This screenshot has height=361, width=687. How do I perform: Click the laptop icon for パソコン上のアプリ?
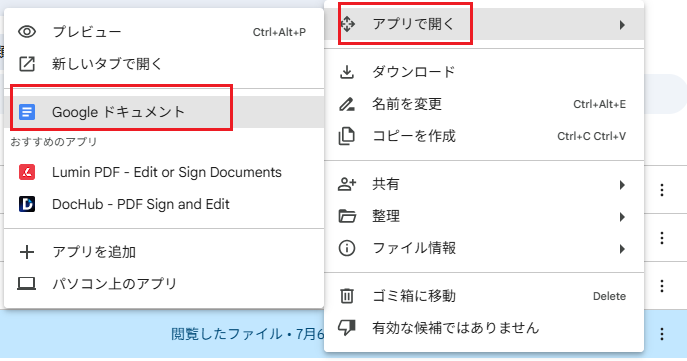tap(27, 284)
